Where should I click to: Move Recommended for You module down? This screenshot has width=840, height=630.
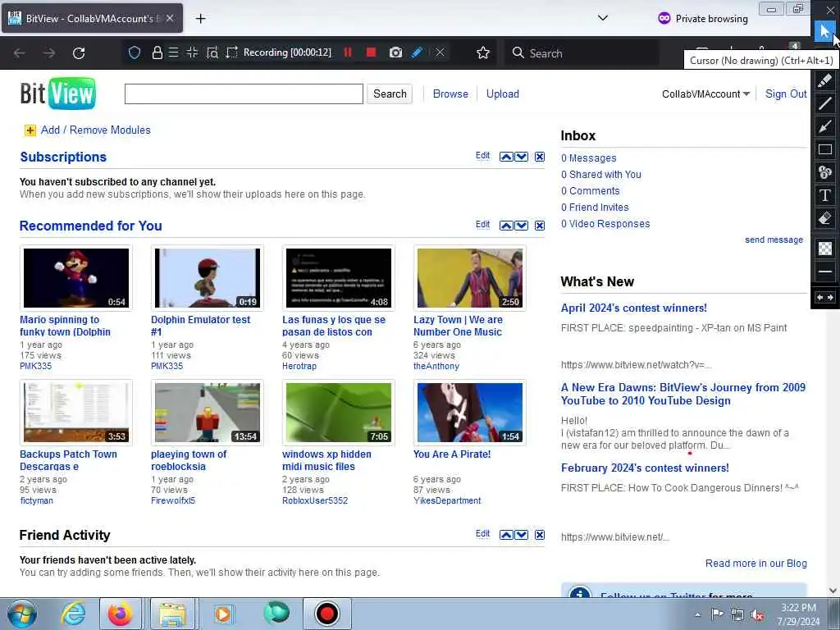tap(521, 226)
